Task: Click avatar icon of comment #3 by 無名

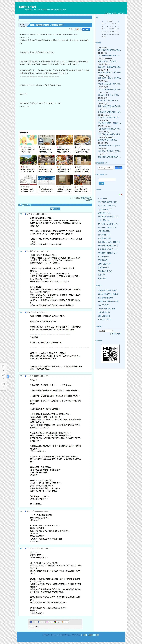Action: pyautogui.click(x=26, y=312)
